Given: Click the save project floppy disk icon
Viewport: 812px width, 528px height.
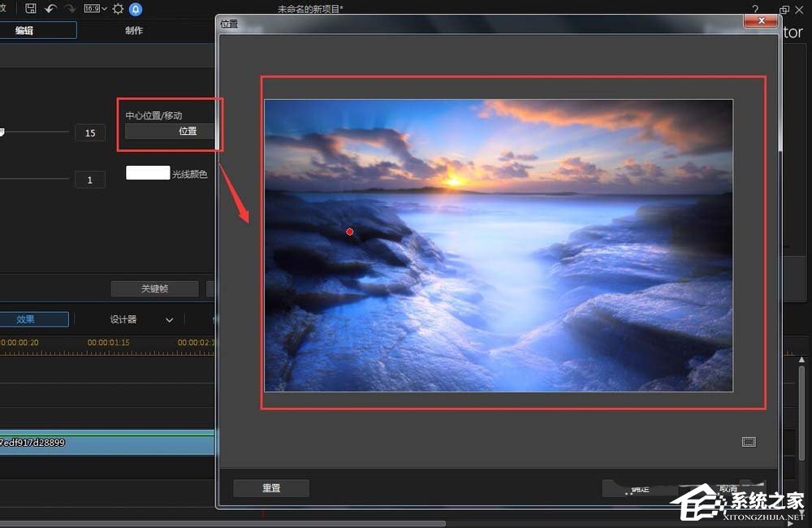Looking at the screenshot, I should point(31,8).
